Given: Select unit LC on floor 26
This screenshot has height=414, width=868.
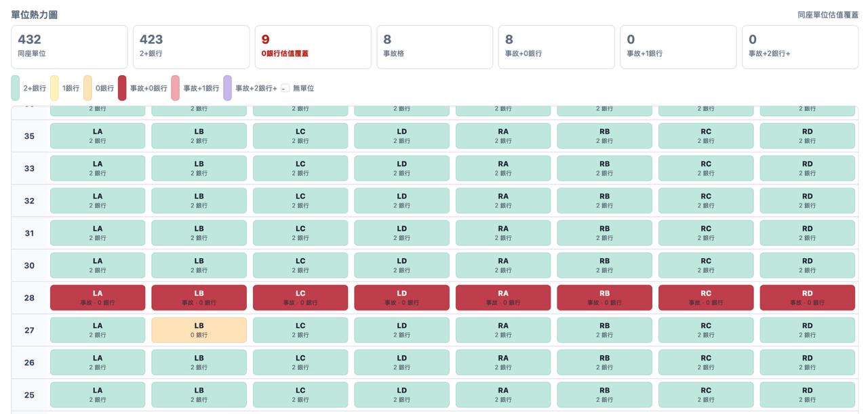Looking at the screenshot, I should (x=300, y=363).
